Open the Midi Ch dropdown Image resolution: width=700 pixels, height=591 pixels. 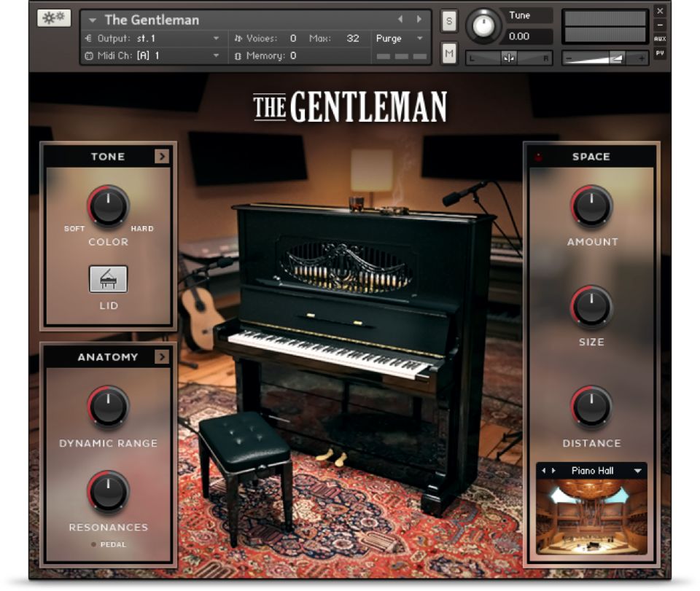pyautogui.click(x=216, y=55)
